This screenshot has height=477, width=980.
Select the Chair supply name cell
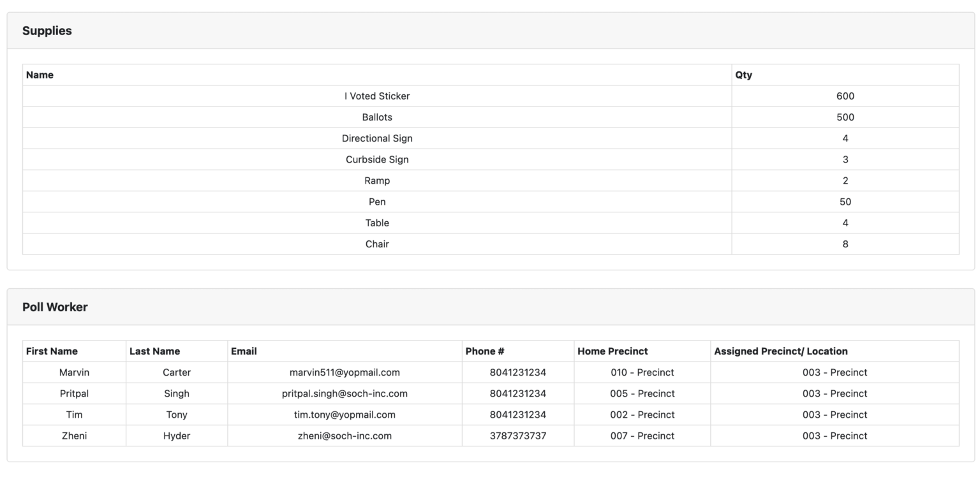(376, 244)
